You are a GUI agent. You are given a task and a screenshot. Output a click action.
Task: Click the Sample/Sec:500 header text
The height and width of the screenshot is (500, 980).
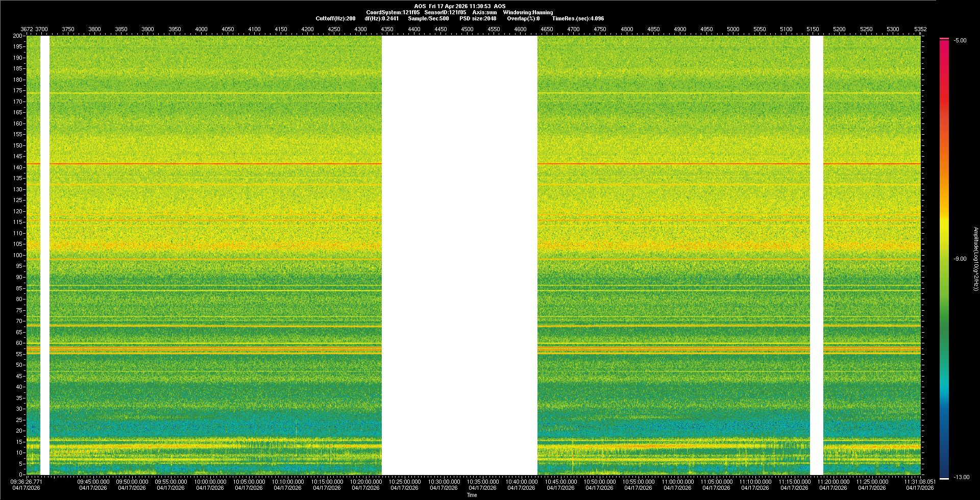[428, 18]
